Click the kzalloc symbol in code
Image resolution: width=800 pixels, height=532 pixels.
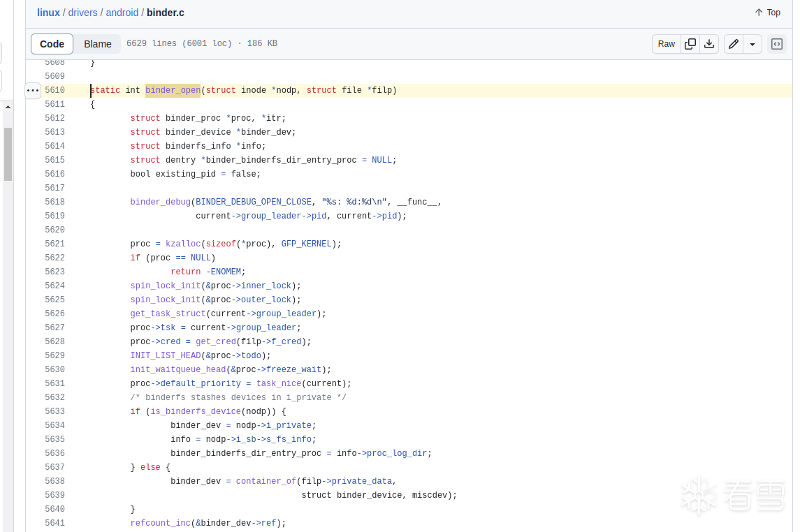pyautogui.click(x=183, y=244)
